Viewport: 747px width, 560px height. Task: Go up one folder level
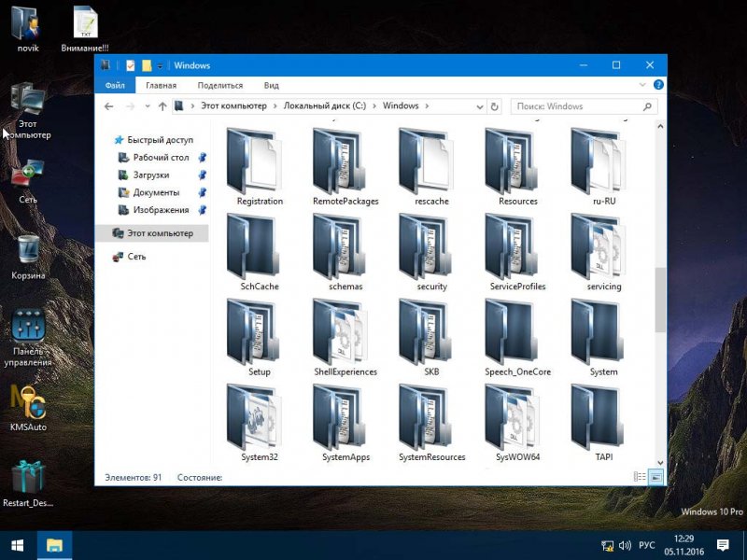(x=162, y=106)
